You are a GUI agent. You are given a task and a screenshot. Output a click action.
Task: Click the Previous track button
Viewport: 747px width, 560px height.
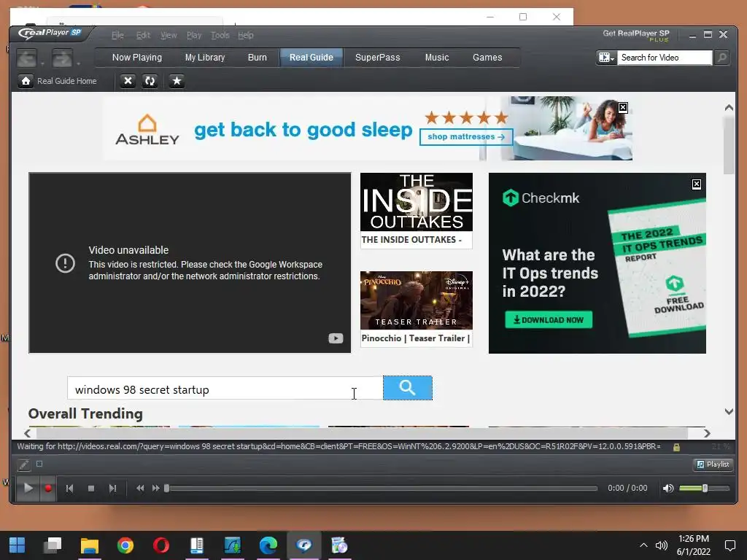pos(69,488)
